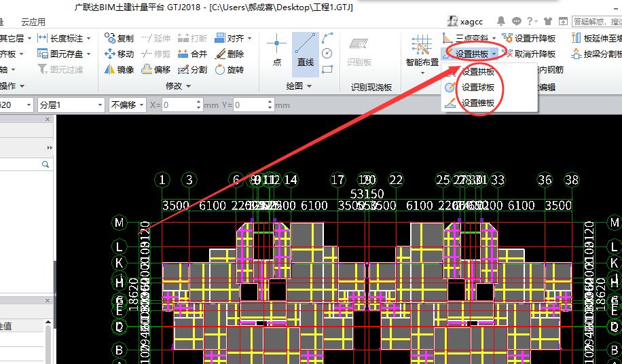
Task: Click the 识别板 tool
Action: (x=359, y=52)
